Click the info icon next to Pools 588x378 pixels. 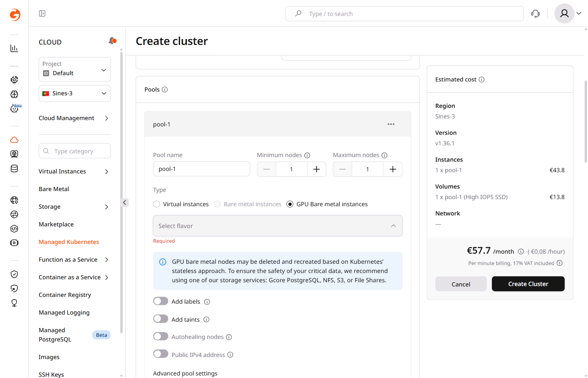pos(165,89)
